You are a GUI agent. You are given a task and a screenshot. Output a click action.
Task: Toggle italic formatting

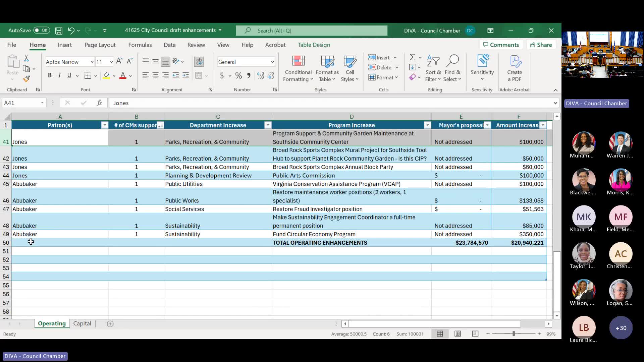point(59,75)
